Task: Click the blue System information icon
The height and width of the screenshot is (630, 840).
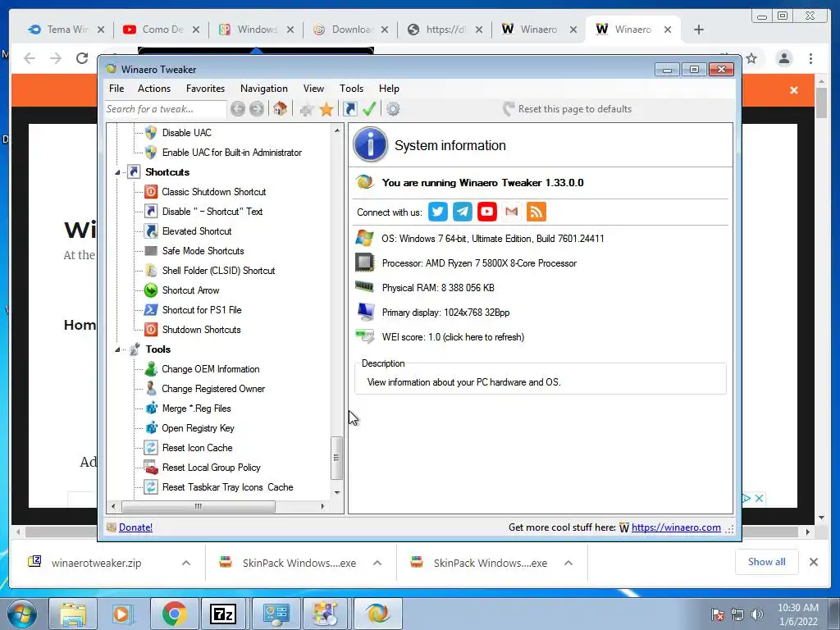Action: click(x=370, y=144)
